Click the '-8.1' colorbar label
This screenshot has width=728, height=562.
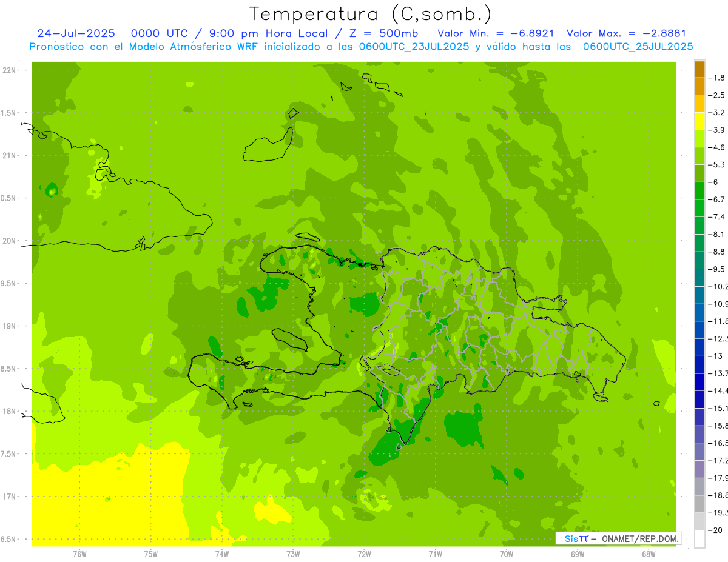[716, 235]
